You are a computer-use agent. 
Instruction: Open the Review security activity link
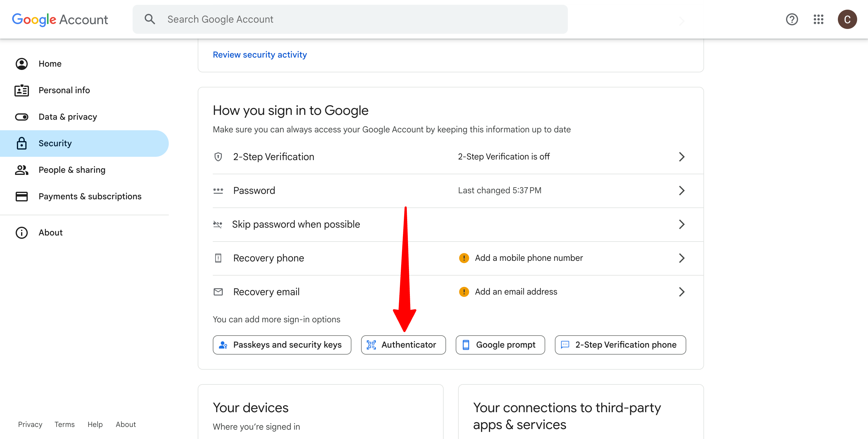(x=260, y=55)
